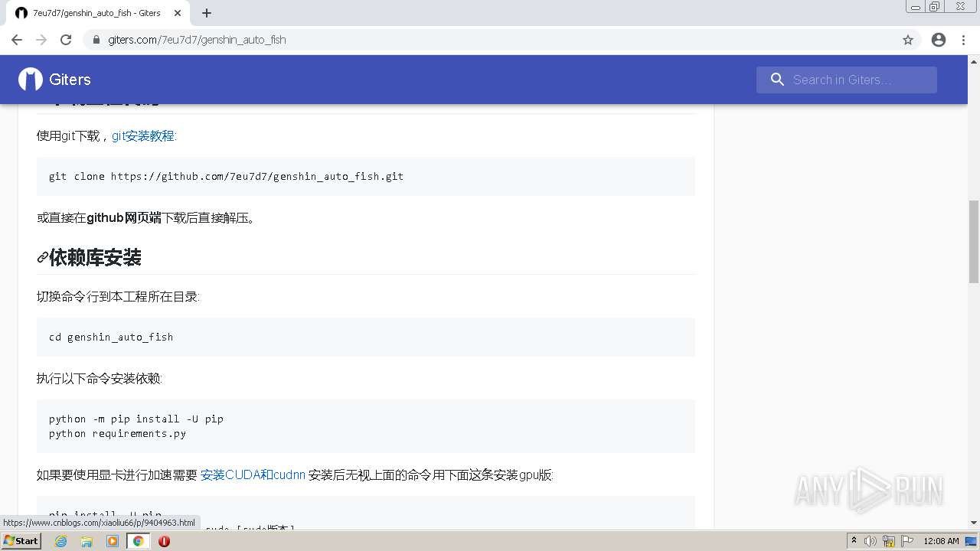This screenshot has height=551, width=980.
Task: Go back with browser back arrow
Action: tap(17, 40)
